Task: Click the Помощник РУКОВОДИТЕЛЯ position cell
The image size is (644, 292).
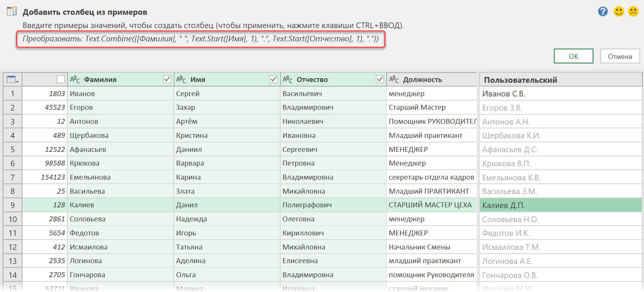Action: tap(431, 122)
